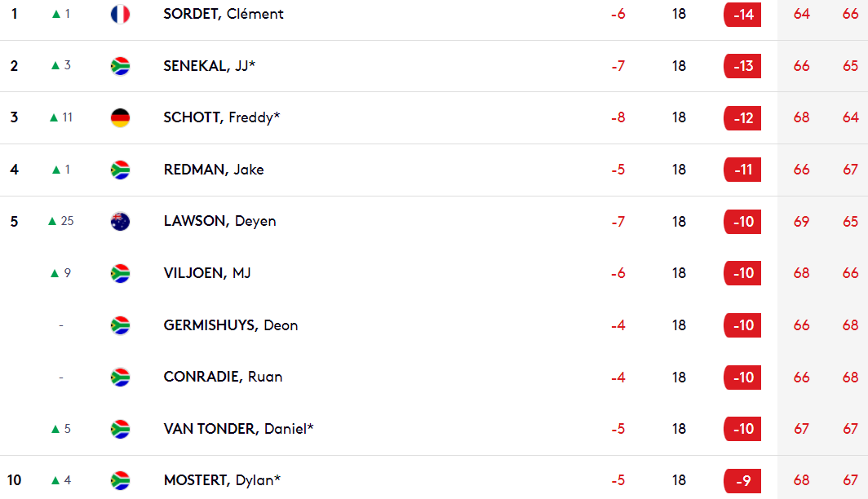
Task: Expand the CONRADIE, Ruan row
Action: [x=434, y=378]
